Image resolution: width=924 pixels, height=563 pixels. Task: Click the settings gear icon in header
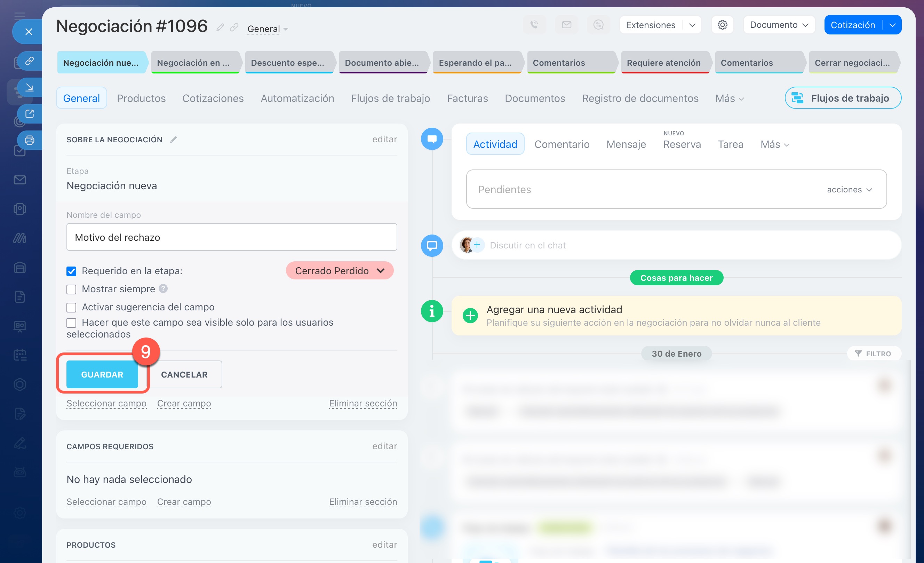(x=722, y=25)
